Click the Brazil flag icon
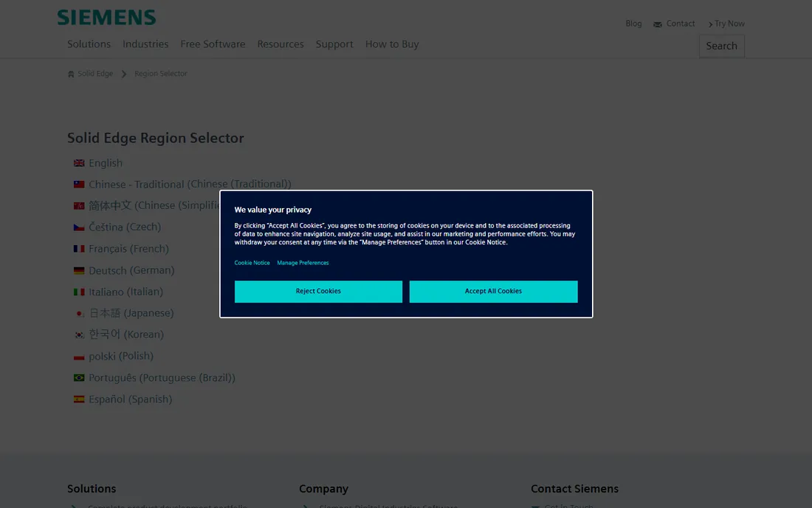Viewport: 812px width, 508px height. [79, 378]
